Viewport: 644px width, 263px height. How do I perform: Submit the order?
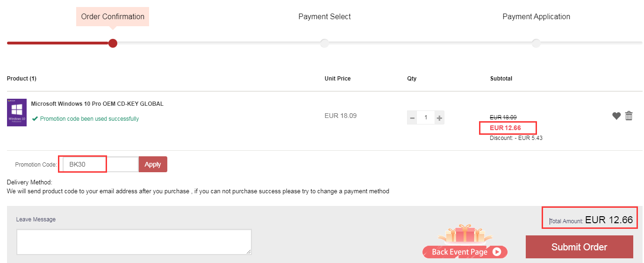point(579,247)
